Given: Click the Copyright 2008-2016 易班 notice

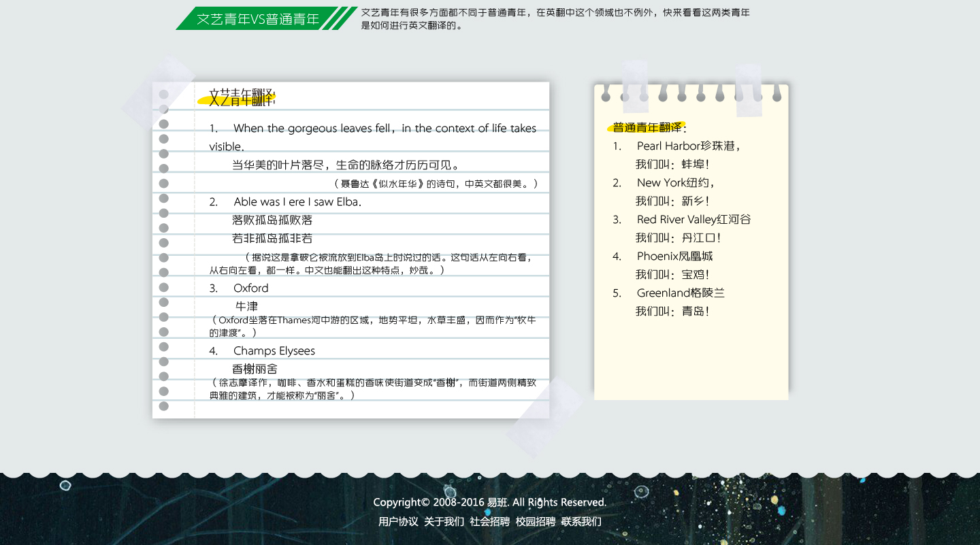Looking at the screenshot, I should tap(490, 502).
